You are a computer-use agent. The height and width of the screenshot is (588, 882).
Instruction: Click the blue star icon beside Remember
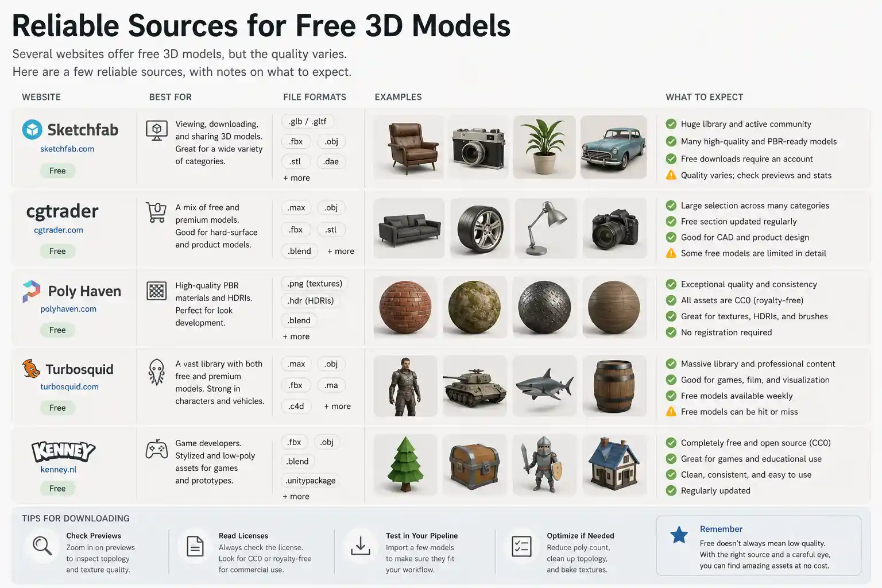coord(679,535)
